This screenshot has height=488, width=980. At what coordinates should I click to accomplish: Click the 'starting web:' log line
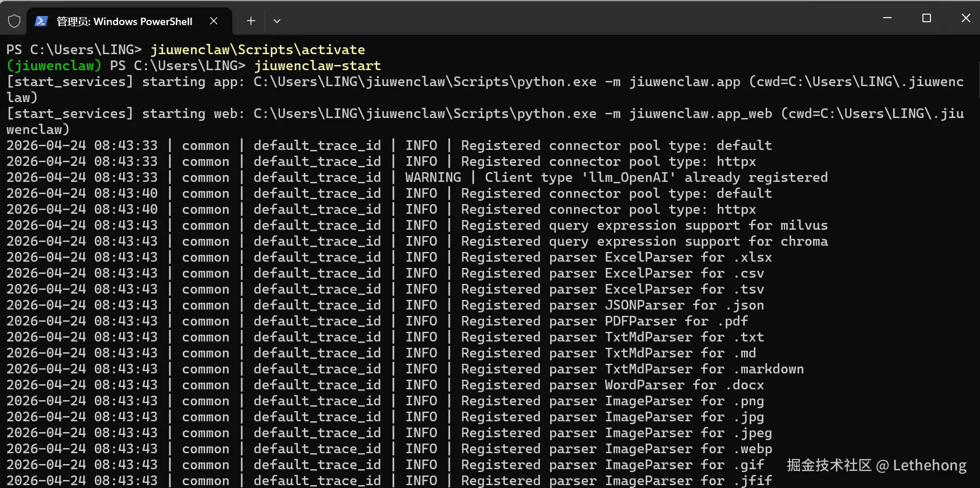click(x=485, y=121)
